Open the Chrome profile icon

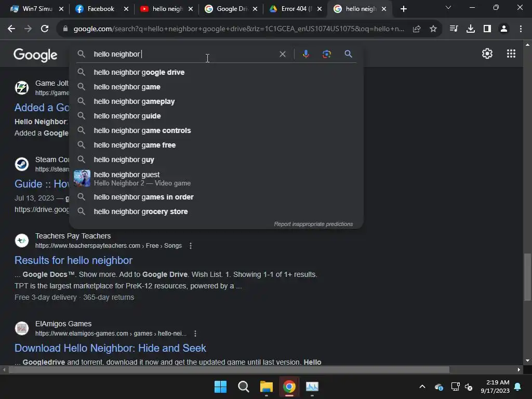[x=504, y=29]
